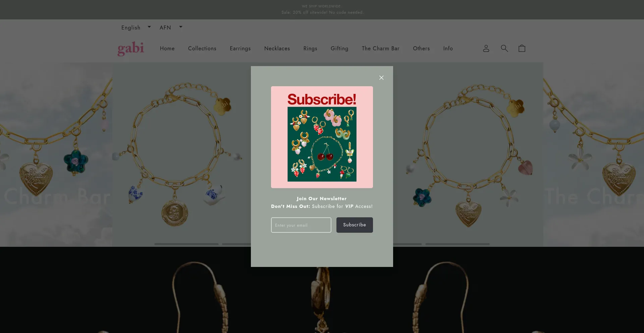Open the Earrings menu
The height and width of the screenshot is (333, 644).
pyautogui.click(x=240, y=48)
